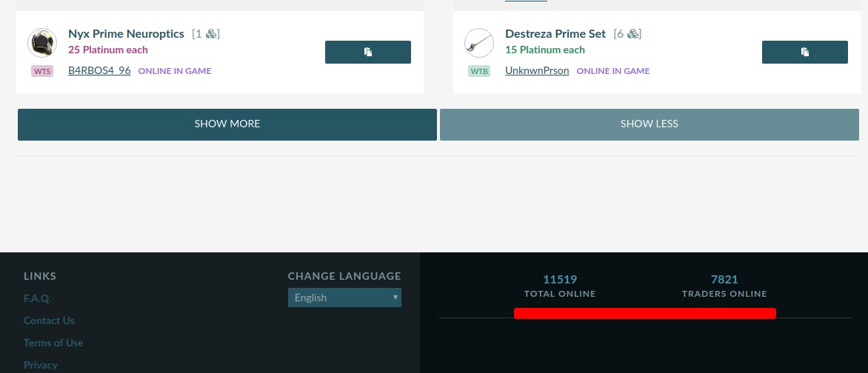Image resolution: width=868 pixels, height=373 pixels.
Task: Open the Change Language dropdown
Action: [x=344, y=298]
